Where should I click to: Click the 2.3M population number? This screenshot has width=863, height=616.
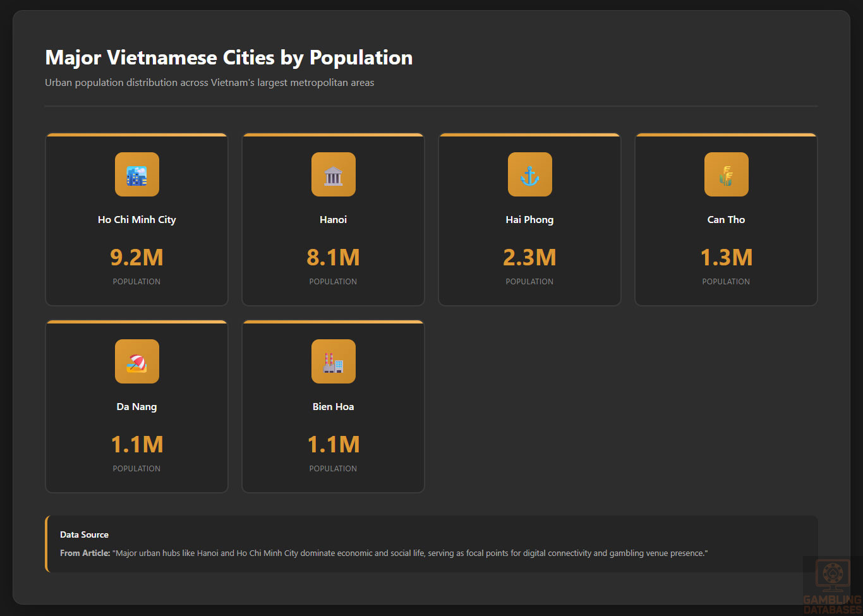[x=529, y=257]
